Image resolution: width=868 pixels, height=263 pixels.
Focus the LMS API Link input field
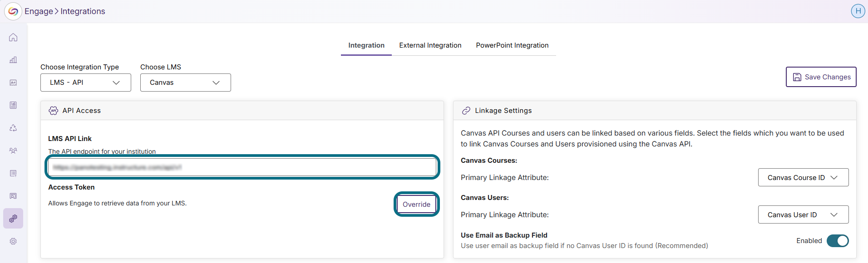(242, 167)
